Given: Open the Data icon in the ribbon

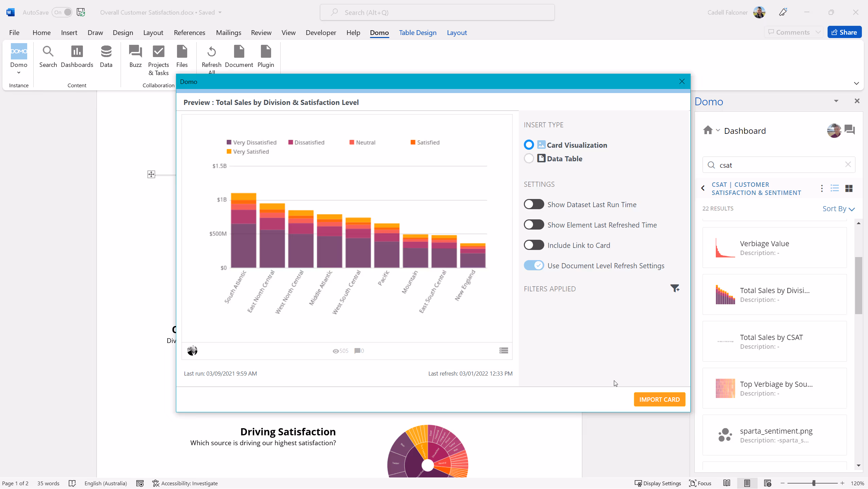Looking at the screenshot, I should [106, 57].
